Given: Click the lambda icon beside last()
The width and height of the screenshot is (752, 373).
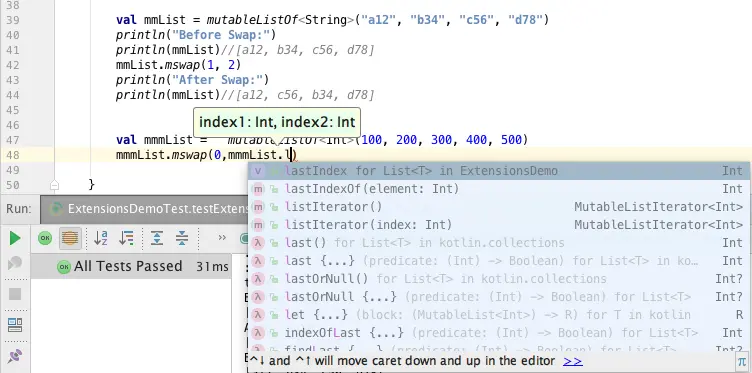Looking at the screenshot, I should click(258, 243).
